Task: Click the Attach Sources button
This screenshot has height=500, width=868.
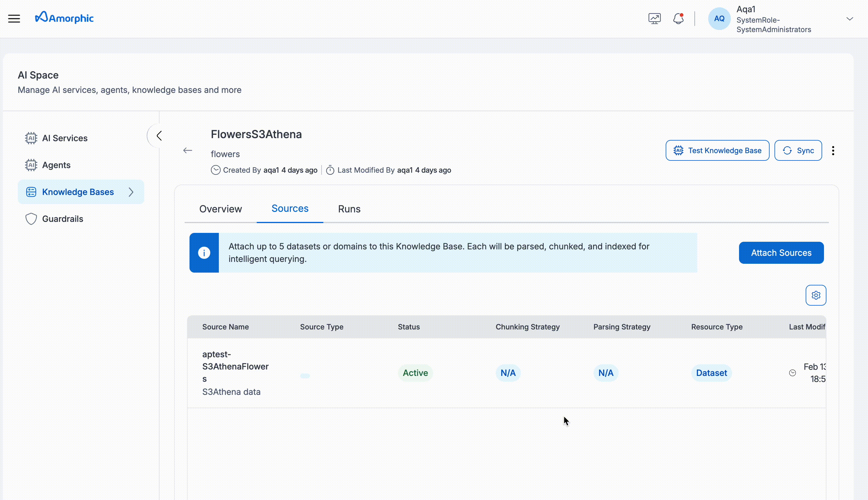Action: point(781,252)
